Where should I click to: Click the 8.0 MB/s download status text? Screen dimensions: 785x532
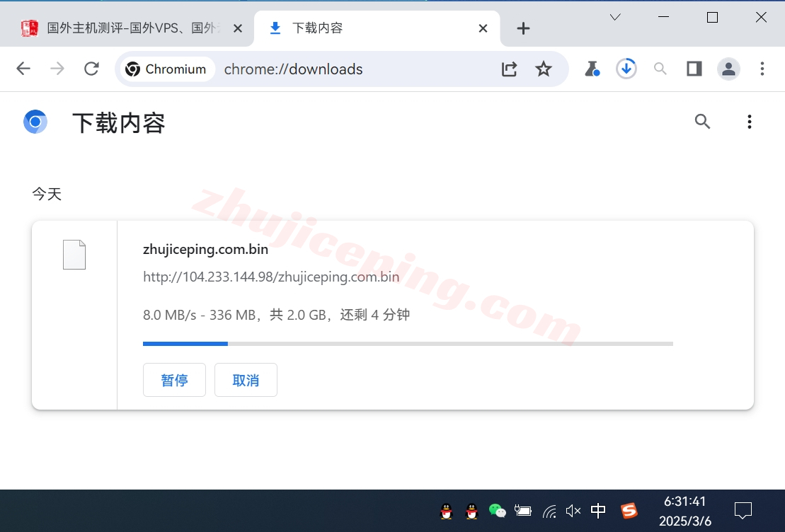(x=276, y=315)
